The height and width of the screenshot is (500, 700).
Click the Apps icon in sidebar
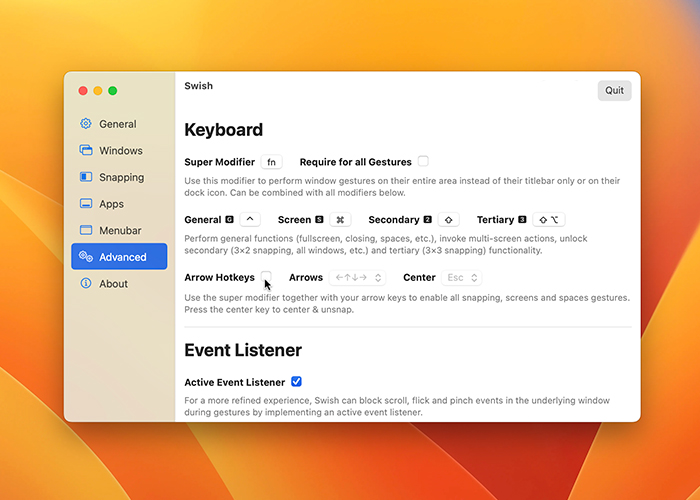(x=86, y=204)
